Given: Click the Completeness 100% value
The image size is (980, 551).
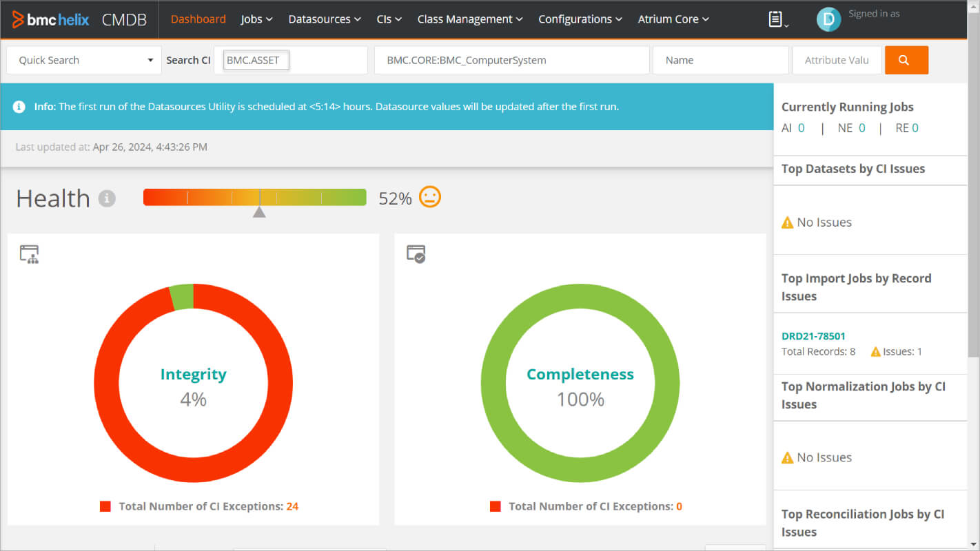Looking at the screenshot, I should click(x=580, y=399).
